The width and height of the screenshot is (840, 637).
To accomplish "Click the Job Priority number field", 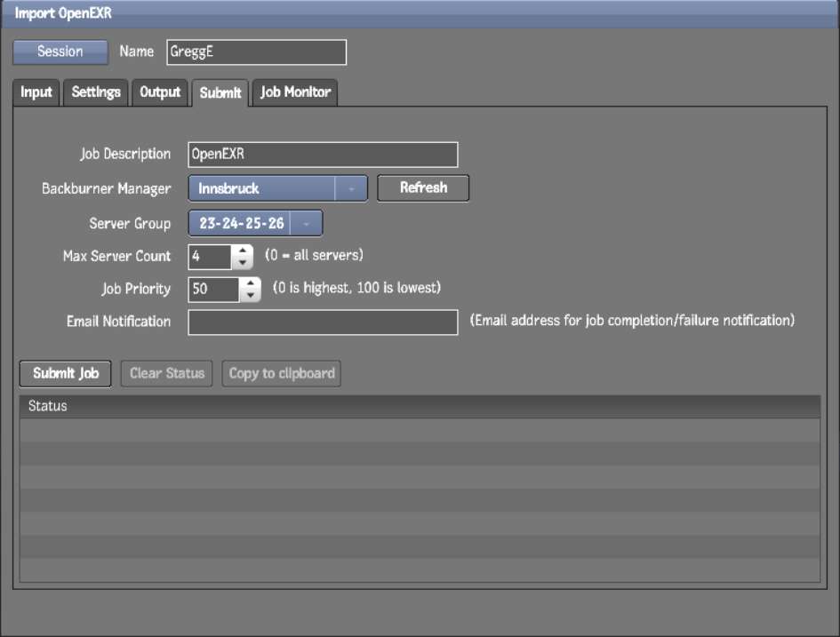I will [213, 290].
